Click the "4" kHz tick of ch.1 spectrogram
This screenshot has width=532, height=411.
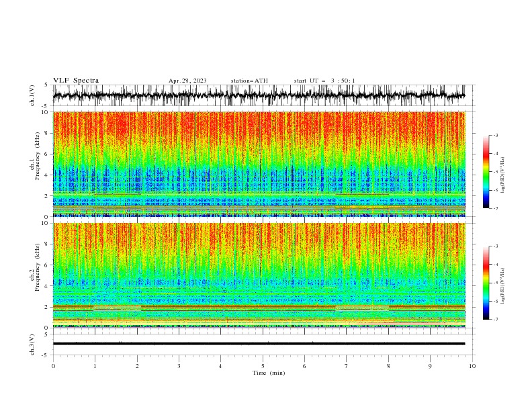[x=46, y=175]
